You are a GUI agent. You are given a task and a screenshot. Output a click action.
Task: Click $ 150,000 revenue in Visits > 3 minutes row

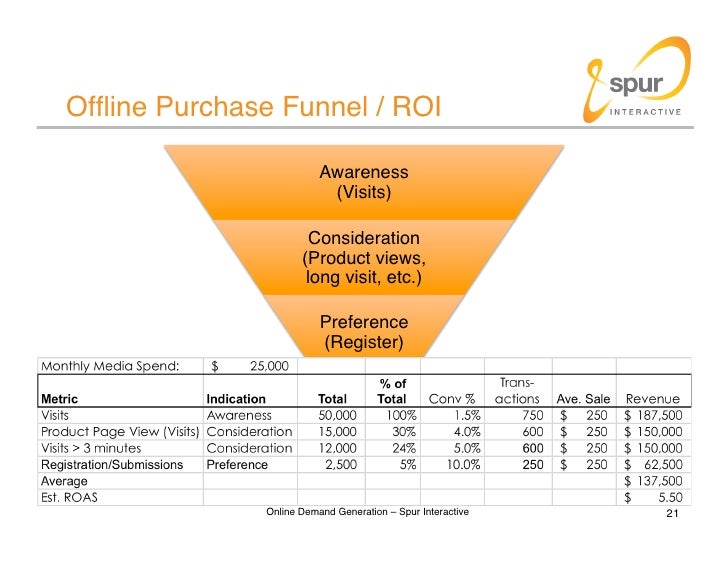click(x=653, y=448)
